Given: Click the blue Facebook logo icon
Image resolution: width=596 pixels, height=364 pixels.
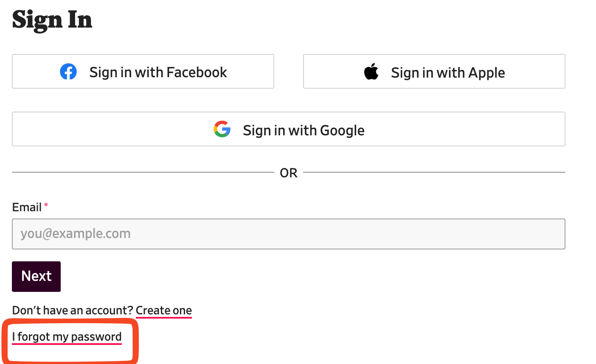Looking at the screenshot, I should click(68, 72).
